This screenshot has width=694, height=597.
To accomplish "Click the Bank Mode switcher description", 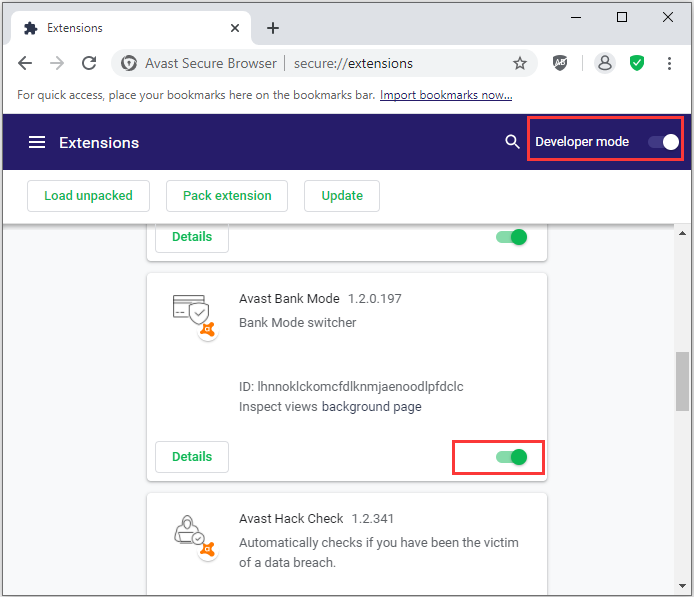I will coord(297,323).
